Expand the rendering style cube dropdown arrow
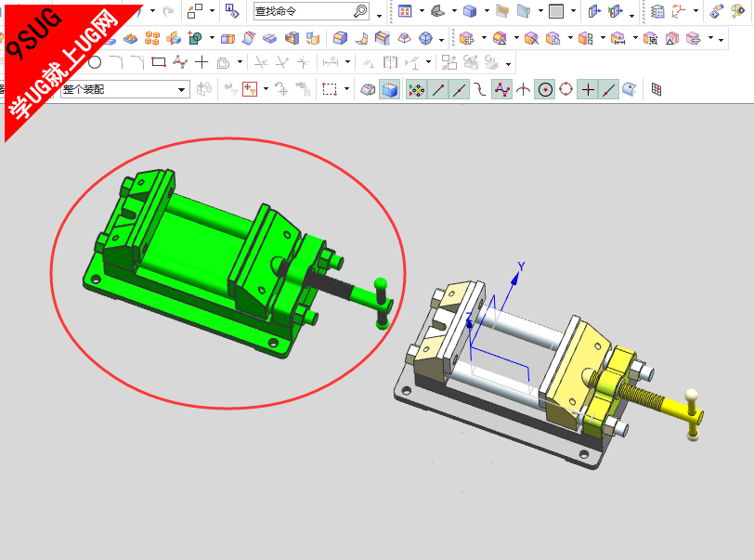 coord(487,11)
